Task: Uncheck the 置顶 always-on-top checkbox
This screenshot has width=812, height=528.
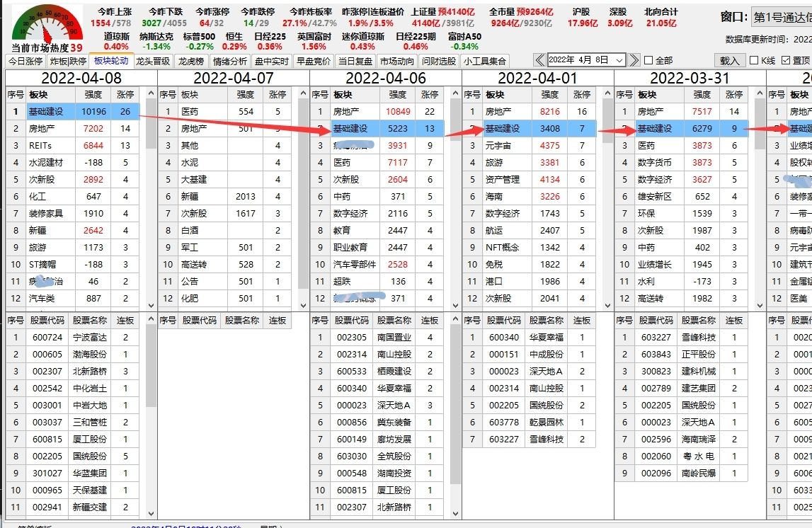Action: [786, 61]
